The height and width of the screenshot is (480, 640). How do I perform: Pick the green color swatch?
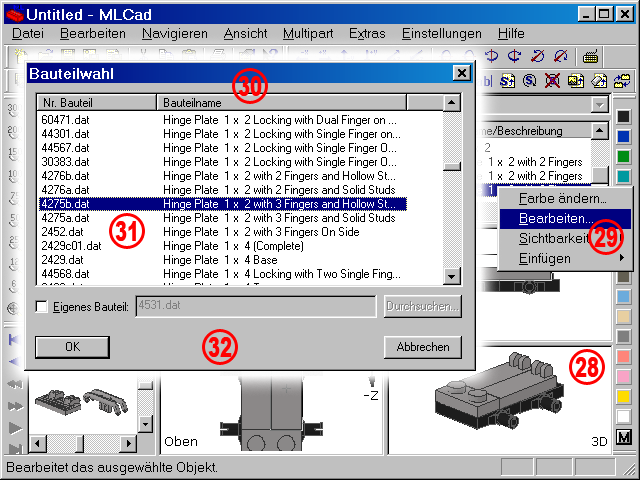click(623, 156)
